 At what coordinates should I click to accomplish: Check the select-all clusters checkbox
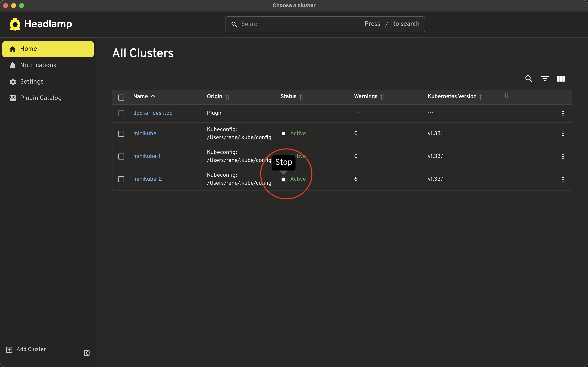[x=121, y=97]
